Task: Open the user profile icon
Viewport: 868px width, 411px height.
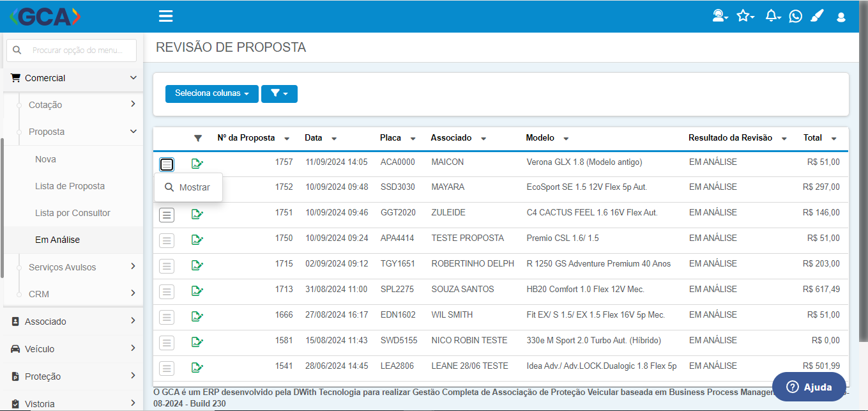Action: click(841, 17)
